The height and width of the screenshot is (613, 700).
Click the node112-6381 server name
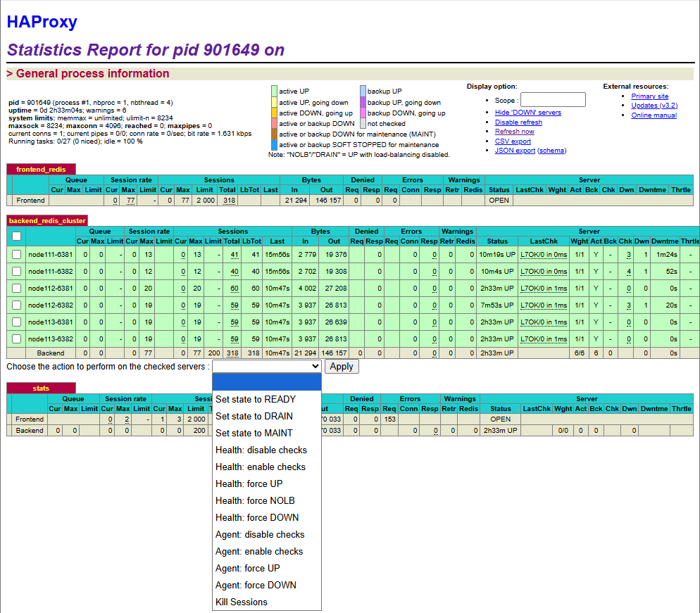(x=51, y=289)
